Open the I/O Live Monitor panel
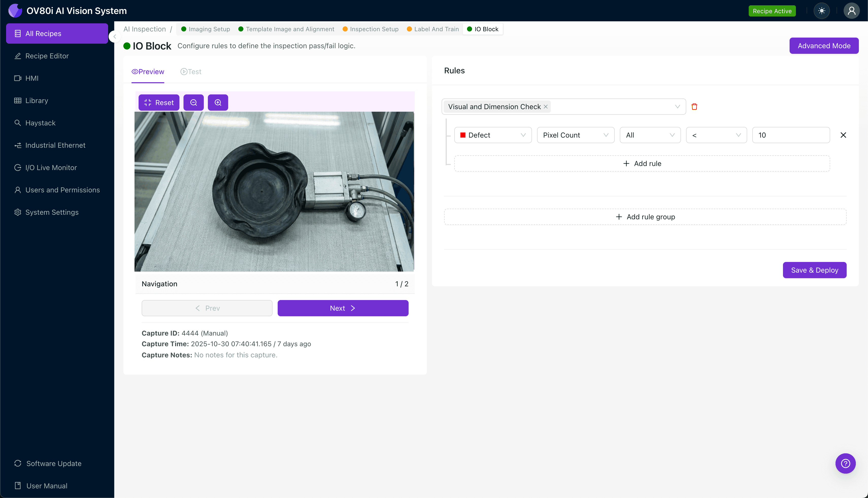Viewport: 868px width, 498px height. point(51,167)
